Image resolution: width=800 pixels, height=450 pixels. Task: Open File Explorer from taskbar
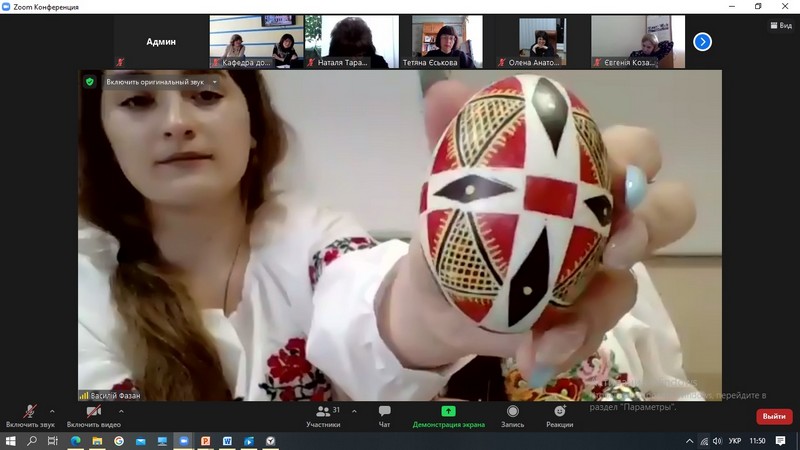pyautogui.click(x=97, y=441)
